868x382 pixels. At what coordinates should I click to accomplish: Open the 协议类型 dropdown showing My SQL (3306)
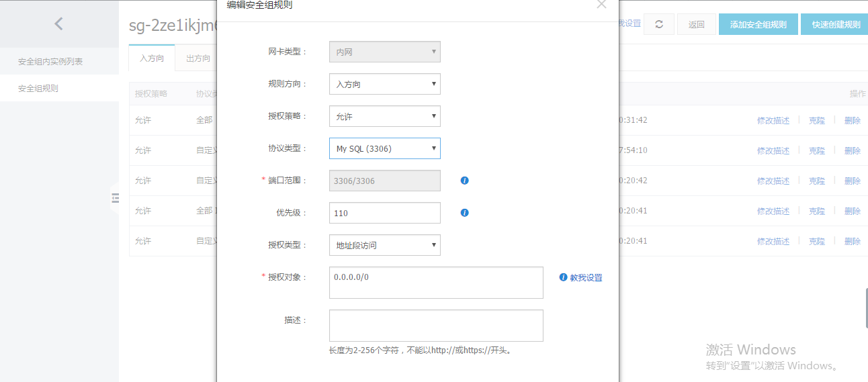[385, 148]
